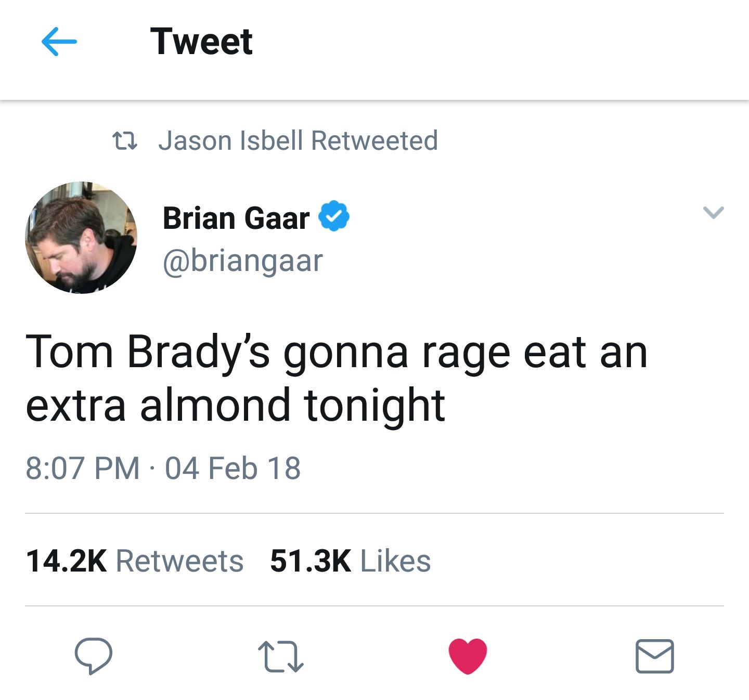
Task: View the 14.2K Retweets list
Action: point(135,561)
